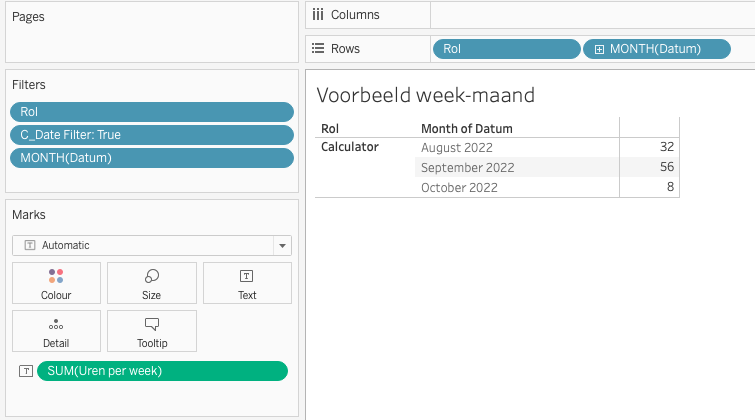Select the Rol pill in Filters
The height and width of the screenshot is (420, 755).
[152, 112]
